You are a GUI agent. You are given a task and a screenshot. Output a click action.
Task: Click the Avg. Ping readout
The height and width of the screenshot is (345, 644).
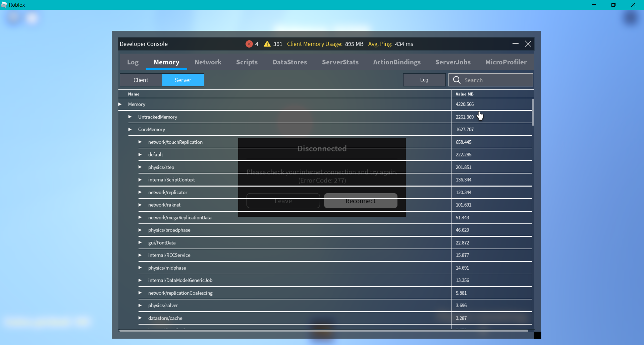pos(390,44)
